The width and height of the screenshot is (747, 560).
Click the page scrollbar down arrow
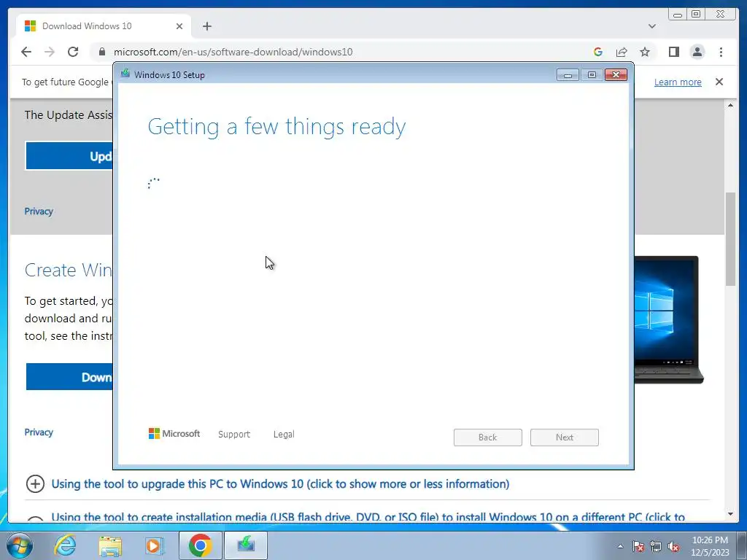tap(730, 514)
